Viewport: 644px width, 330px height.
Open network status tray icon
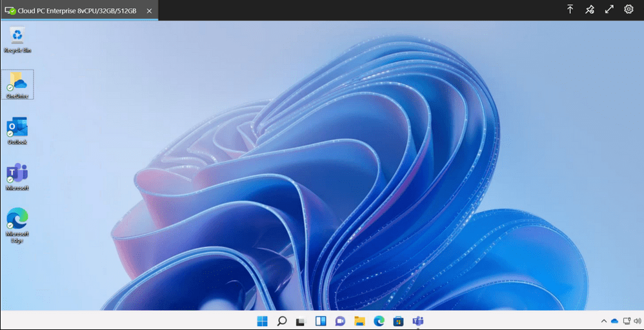click(627, 321)
